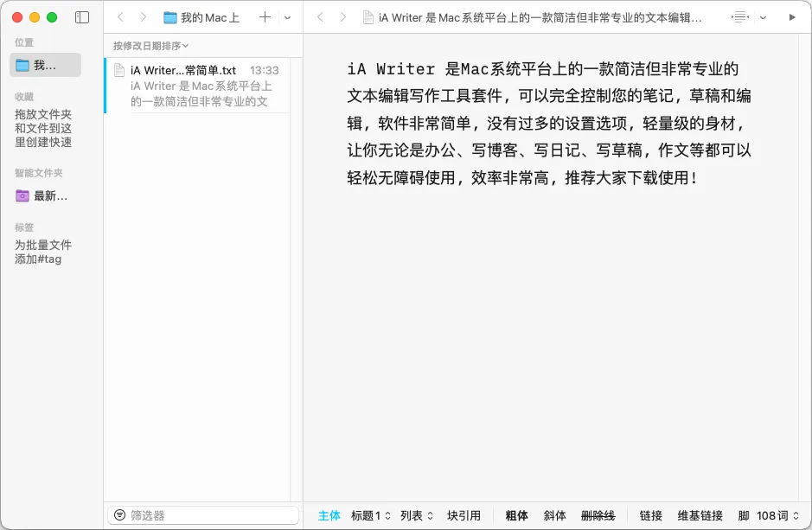Click the editor back arrow

(x=321, y=17)
